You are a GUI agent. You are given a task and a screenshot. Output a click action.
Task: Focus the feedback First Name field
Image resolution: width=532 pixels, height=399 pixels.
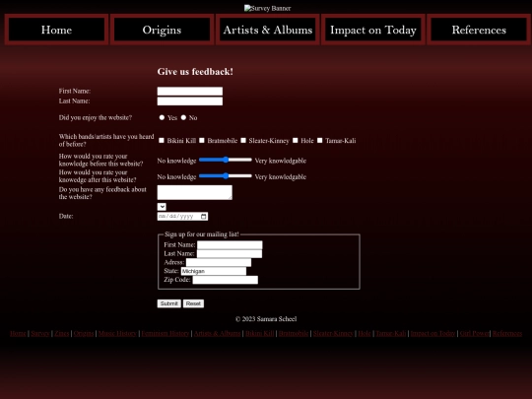(x=190, y=91)
